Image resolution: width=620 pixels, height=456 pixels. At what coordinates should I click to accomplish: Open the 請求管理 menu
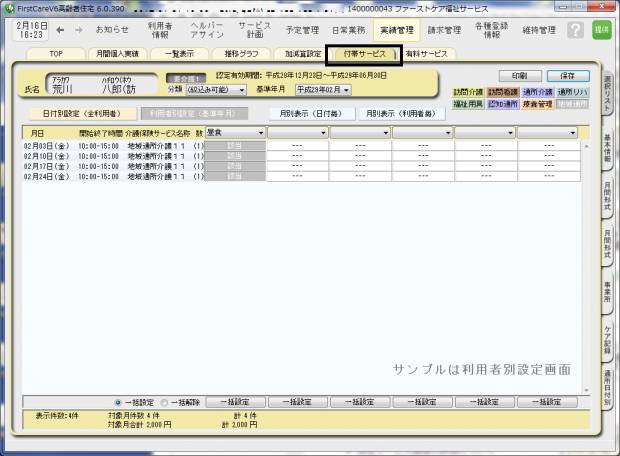point(445,30)
